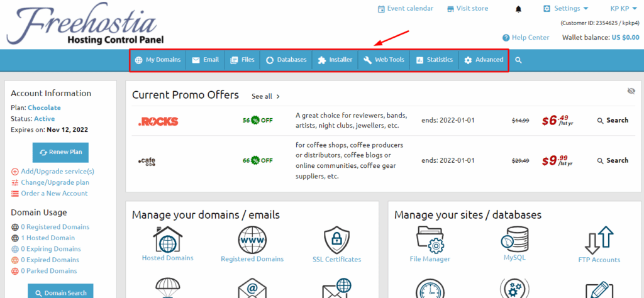Click the .cafe domain logo
The width and height of the screenshot is (644, 298).
click(147, 161)
